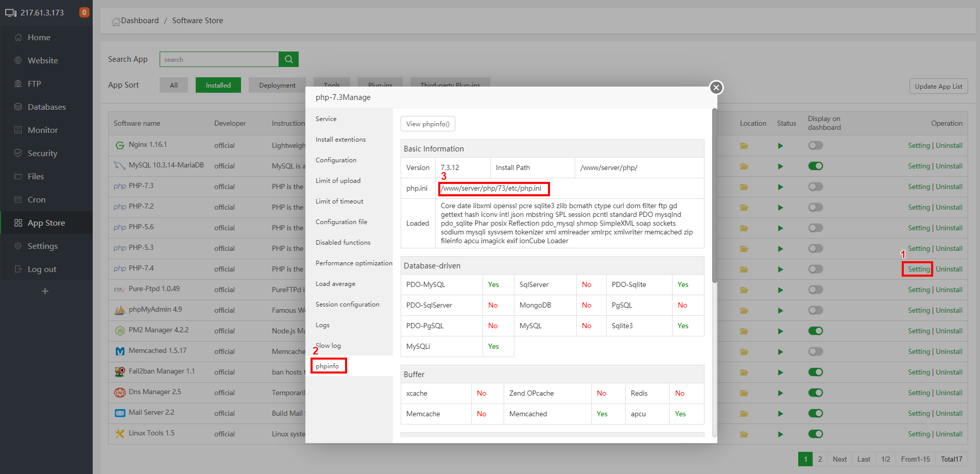
Task: Click Update App List button
Action: (938, 87)
